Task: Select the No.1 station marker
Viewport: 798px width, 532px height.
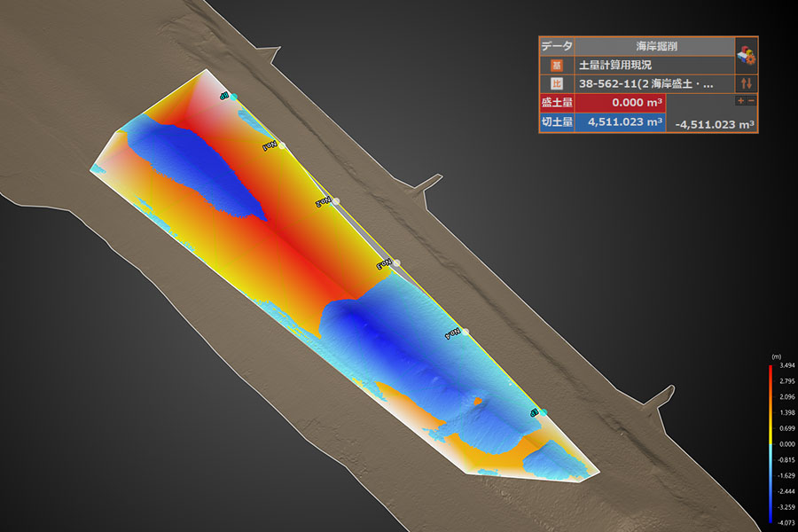Action: coord(281,145)
